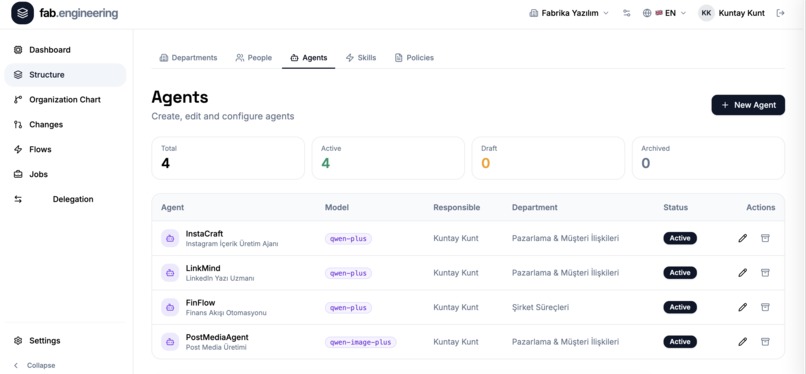Image resolution: width=806 pixels, height=374 pixels.
Task: Edit the PostMediaAgent with pencil icon
Action: coord(742,342)
